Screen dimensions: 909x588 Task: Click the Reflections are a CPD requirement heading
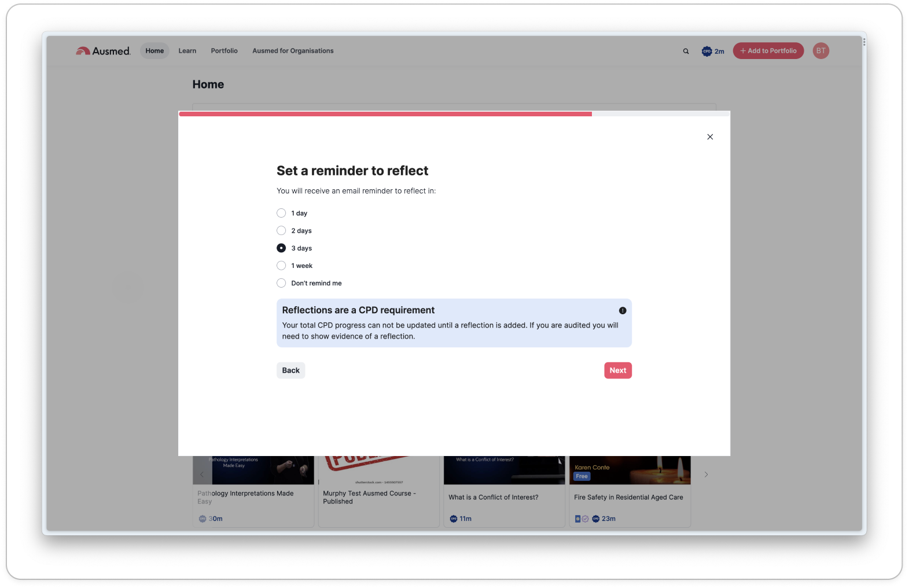(358, 310)
